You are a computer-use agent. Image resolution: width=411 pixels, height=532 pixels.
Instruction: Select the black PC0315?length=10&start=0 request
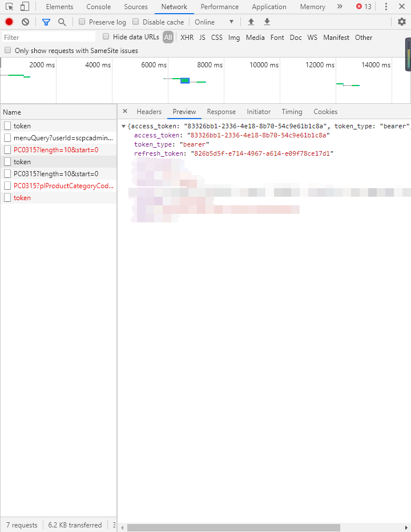tap(58, 174)
